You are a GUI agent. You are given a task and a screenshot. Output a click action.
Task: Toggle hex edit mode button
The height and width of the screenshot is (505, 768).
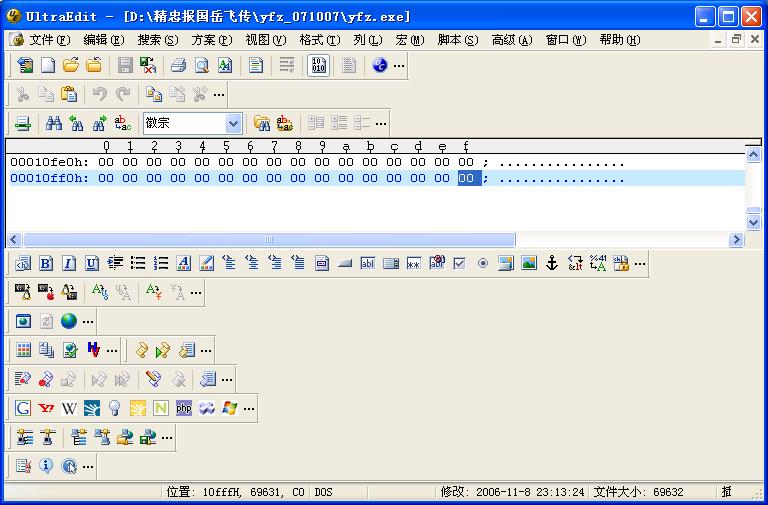pyautogui.click(x=318, y=66)
